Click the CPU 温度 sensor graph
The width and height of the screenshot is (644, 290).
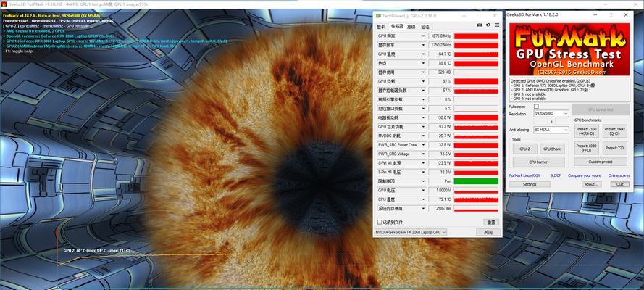click(x=476, y=199)
